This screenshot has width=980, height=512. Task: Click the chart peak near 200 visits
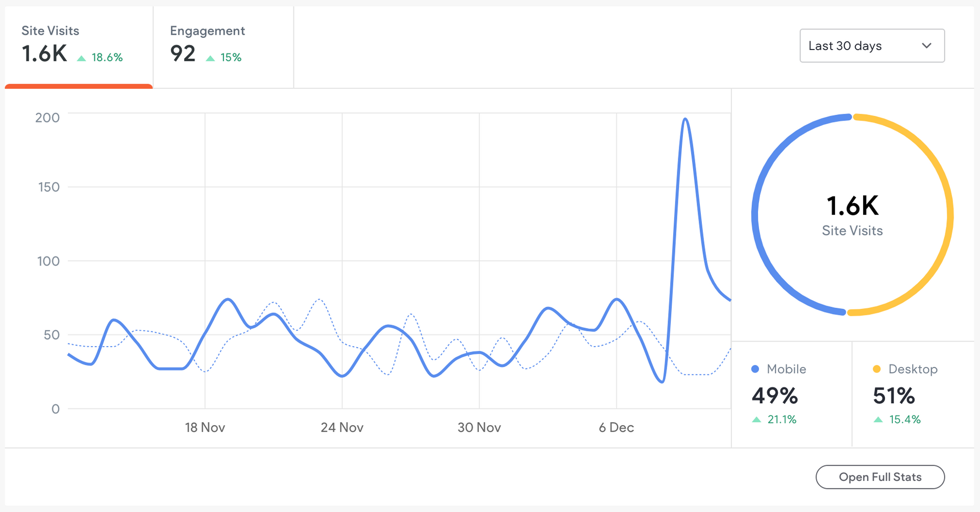click(685, 119)
